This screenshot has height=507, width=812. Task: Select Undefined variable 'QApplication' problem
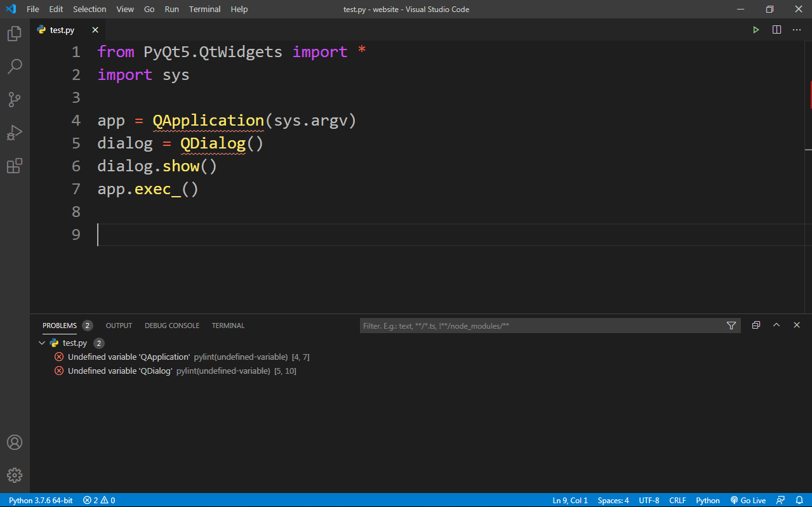coord(129,357)
